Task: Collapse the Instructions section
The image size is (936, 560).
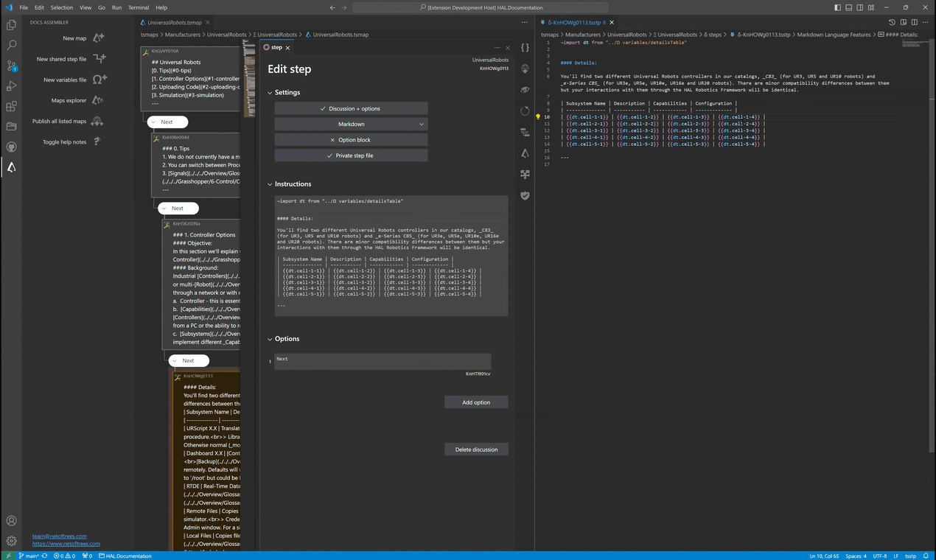Action: click(270, 184)
